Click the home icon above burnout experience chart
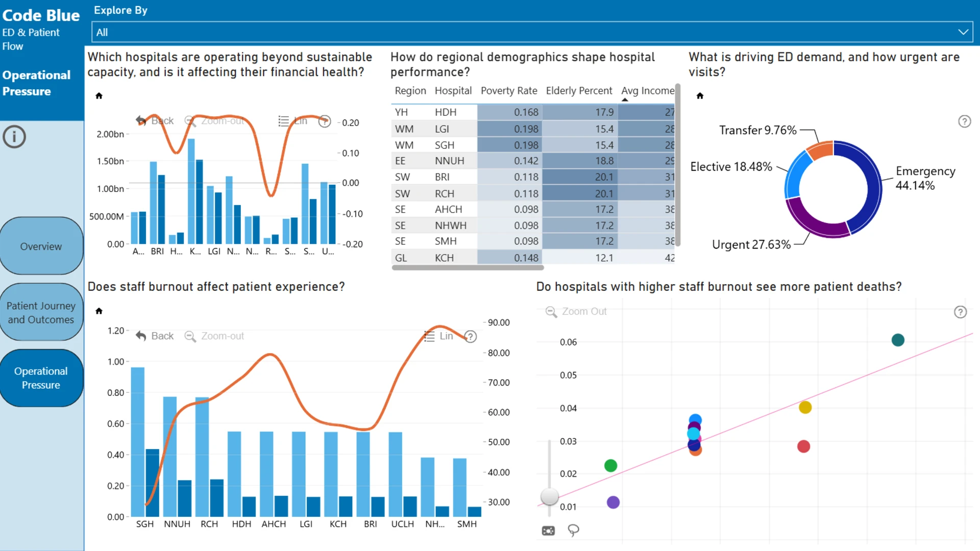This screenshot has width=980, height=551. [99, 311]
